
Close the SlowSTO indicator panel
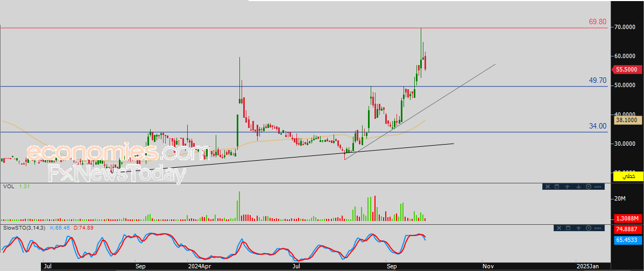coord(559,228)
